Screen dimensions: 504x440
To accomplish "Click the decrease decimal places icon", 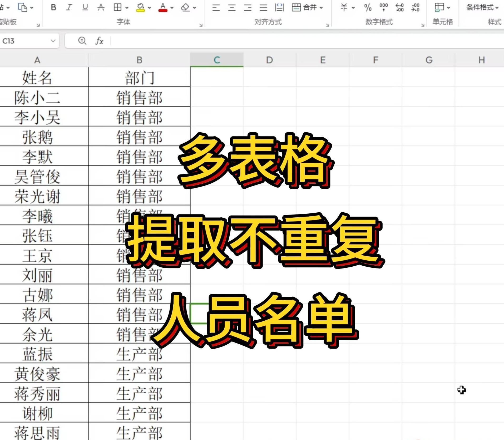I will (x=415, y=7).
